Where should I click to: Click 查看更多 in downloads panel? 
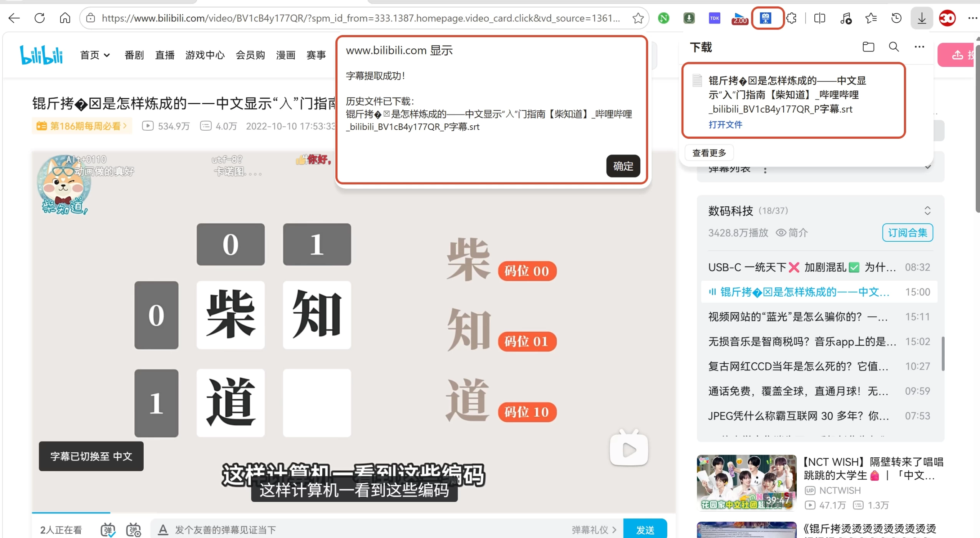[709, 153]
